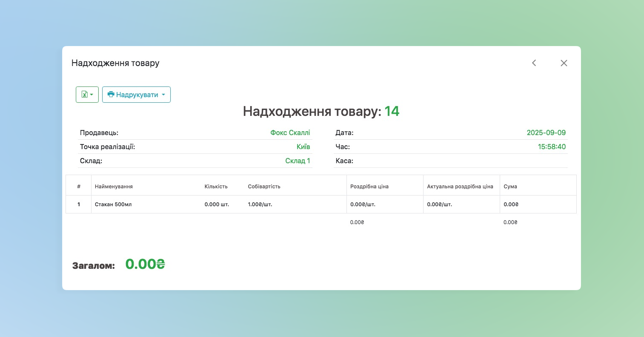Go back using the left chevron icon
644x337 pixels.
tap(534, 63)
